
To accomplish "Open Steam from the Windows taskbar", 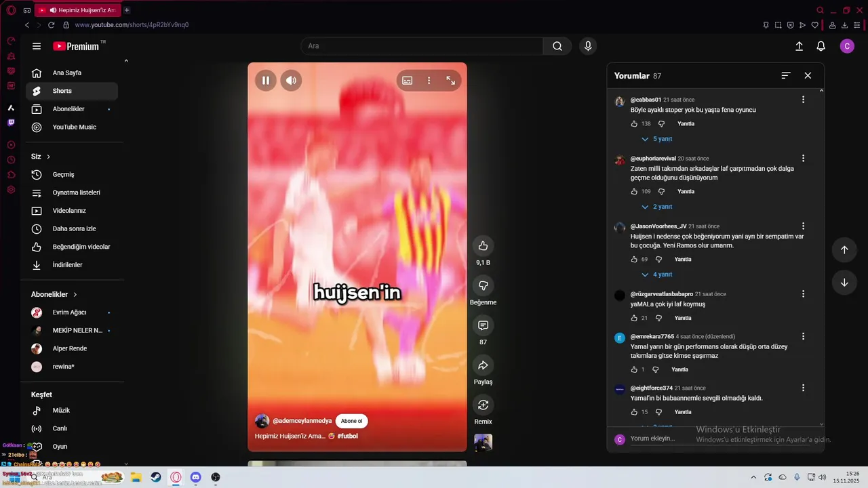I will point(155,477).
